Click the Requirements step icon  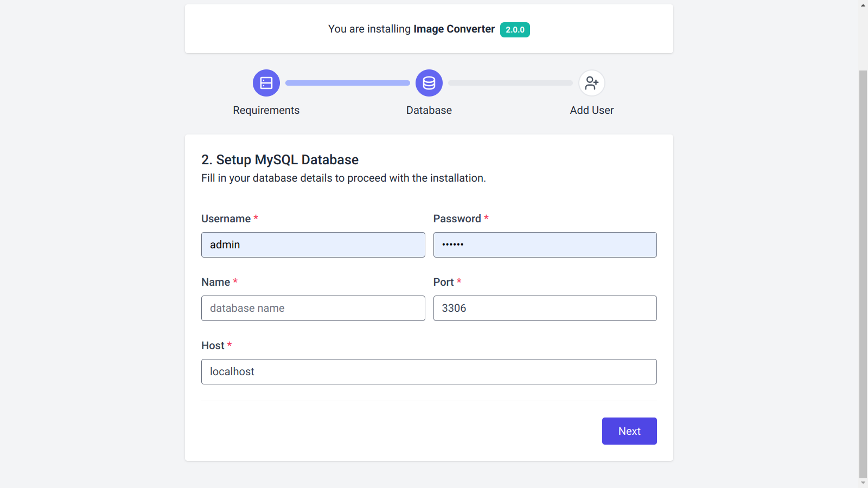(266, 83)
